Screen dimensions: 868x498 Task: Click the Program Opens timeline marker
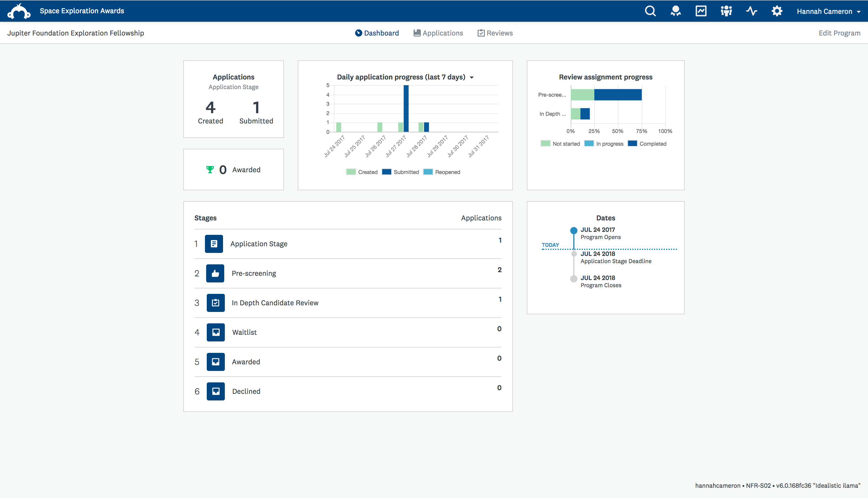(574, 231)
